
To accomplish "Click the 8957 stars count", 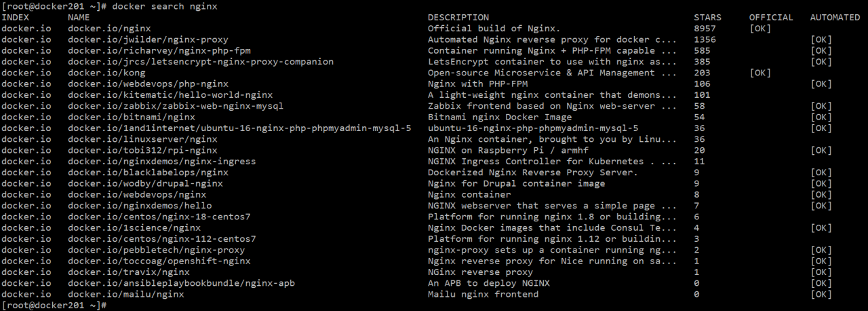I will click(705, 29).
